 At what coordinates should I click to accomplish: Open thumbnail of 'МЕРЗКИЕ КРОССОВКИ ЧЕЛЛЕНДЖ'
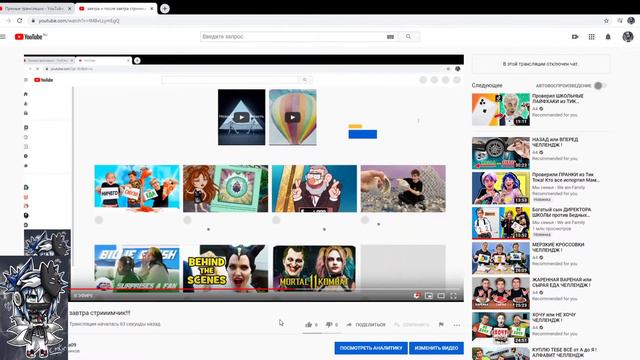(501, 258)
